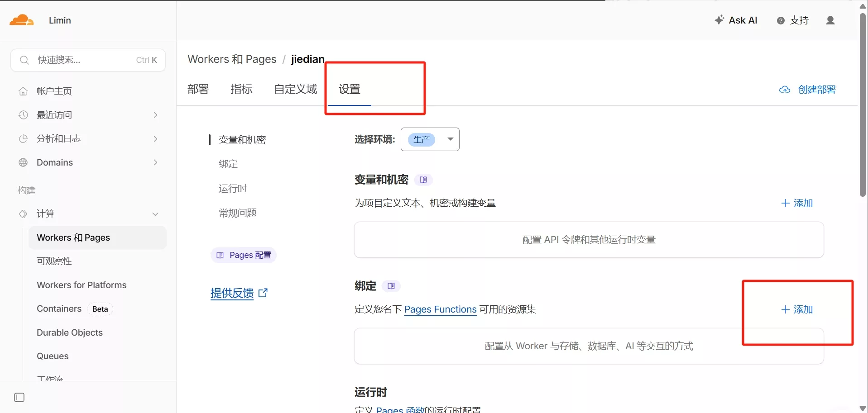
Task: Open the support question mark icon
Action: tap(781, 20)
